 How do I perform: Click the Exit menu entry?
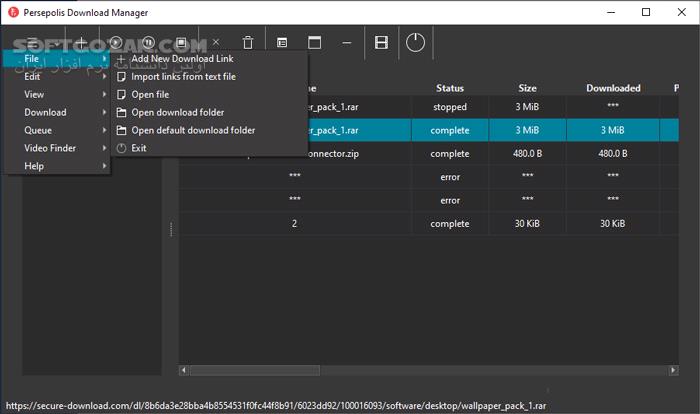tap(139, 148)
